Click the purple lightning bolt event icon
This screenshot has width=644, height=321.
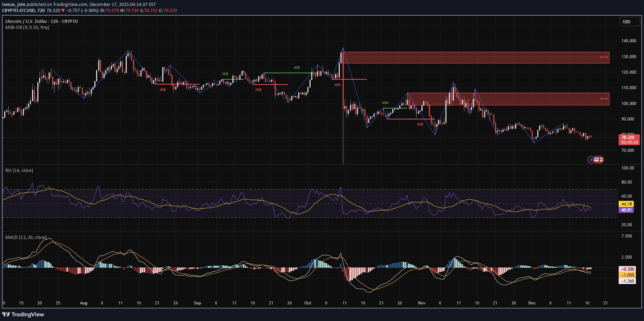[590, 160]
